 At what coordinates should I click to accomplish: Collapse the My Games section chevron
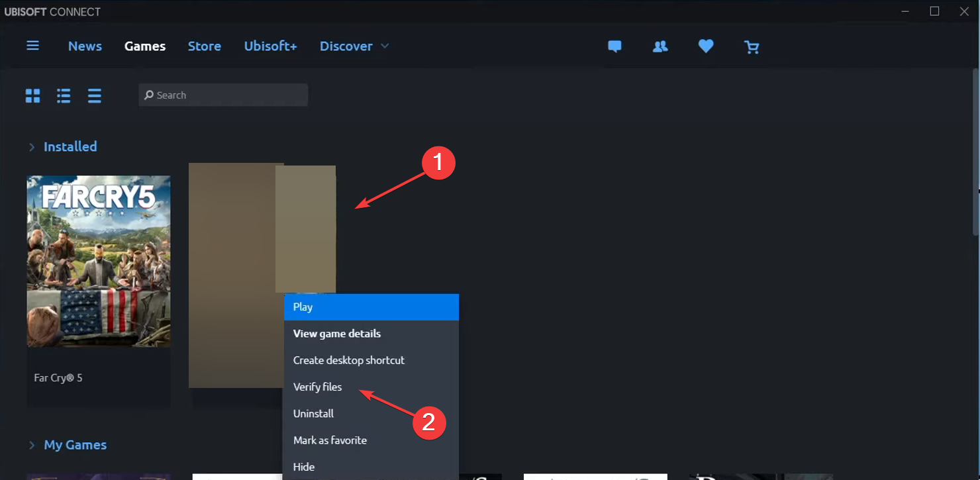tap(31, 445)
